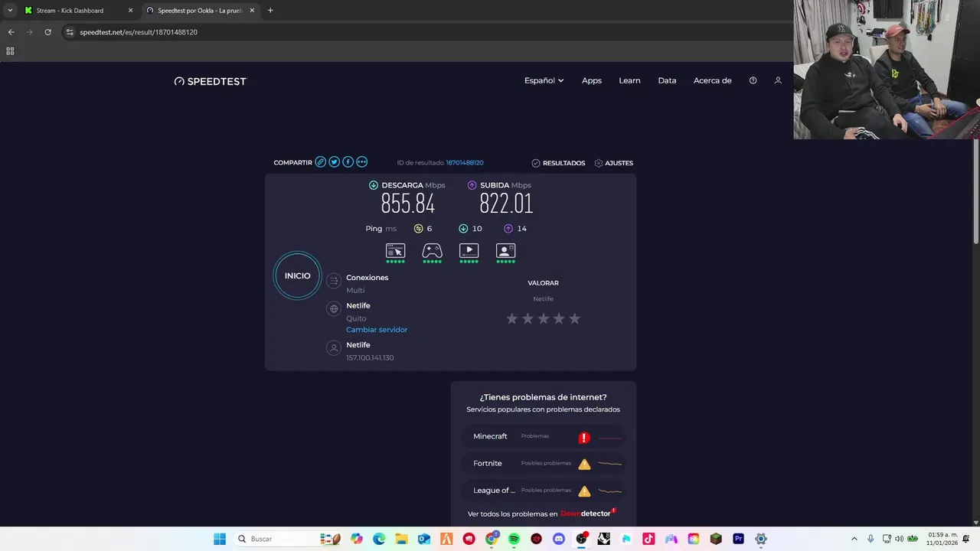Click the browser address bar URL
The image size is (980, 551).
139,32
